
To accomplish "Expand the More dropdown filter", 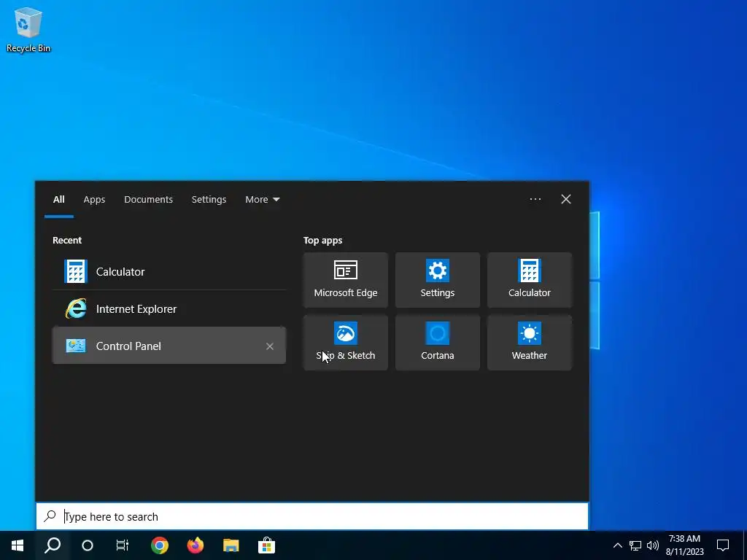I will click(262, 200).
